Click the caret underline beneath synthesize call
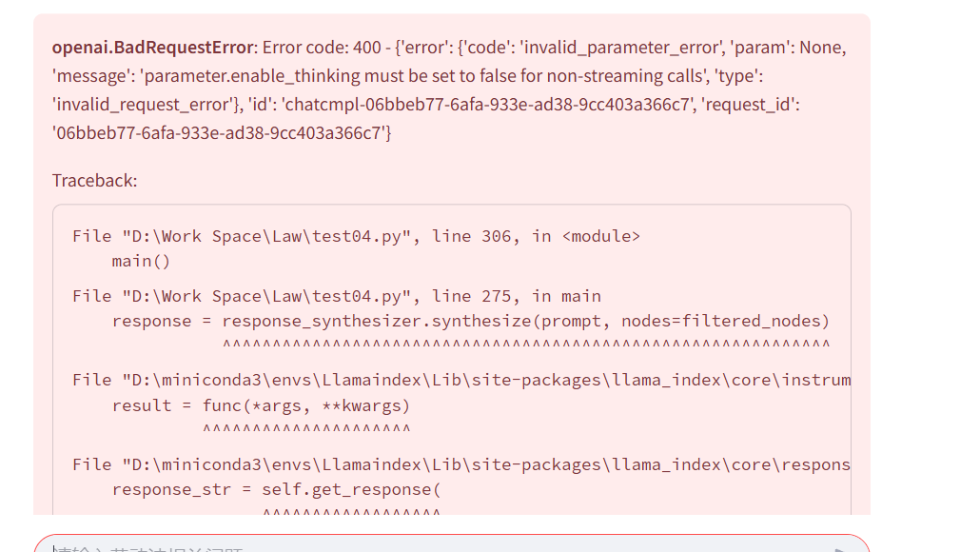The image size is (980, 552). pyautogui.click(x=526, y=344)
